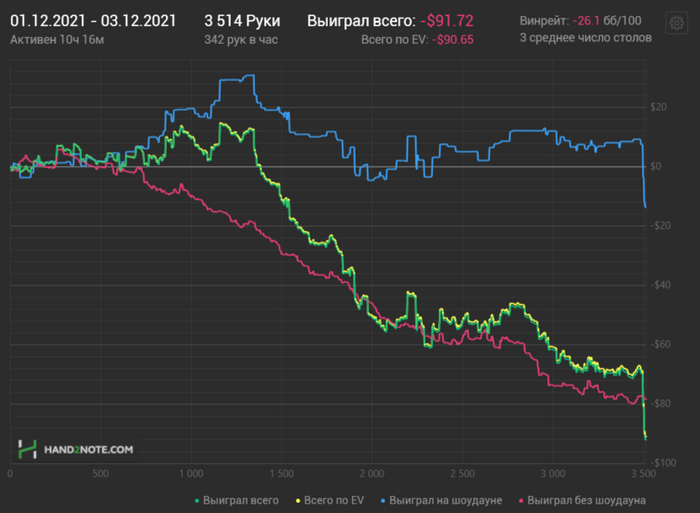This screenshot has width=700, height=513.
Task: Click the '-$60' y-axis label
Action: (x=660, y=344)
